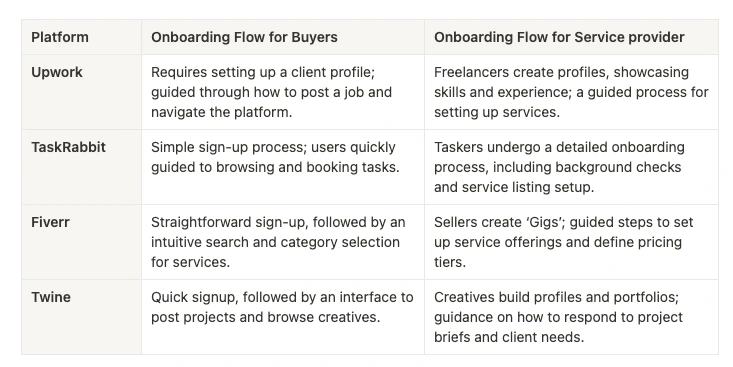Click the text 'navigate the platform.'
733x367 pixels.
click(222, 112)
